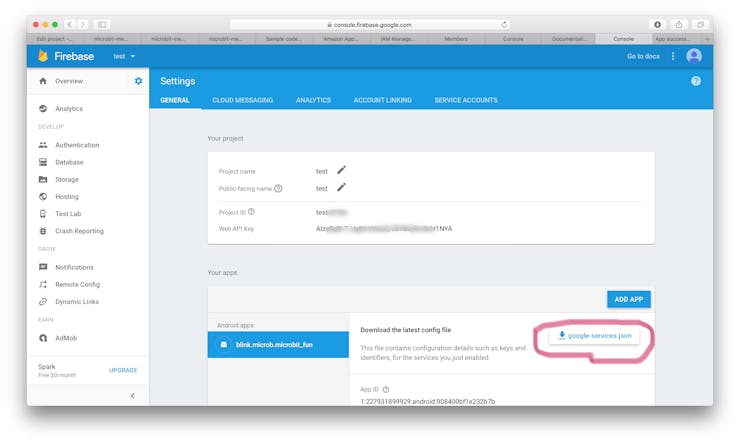Add a new Safari tab
Viewport: 740px width, 444px height.
(x=707, y=39)
